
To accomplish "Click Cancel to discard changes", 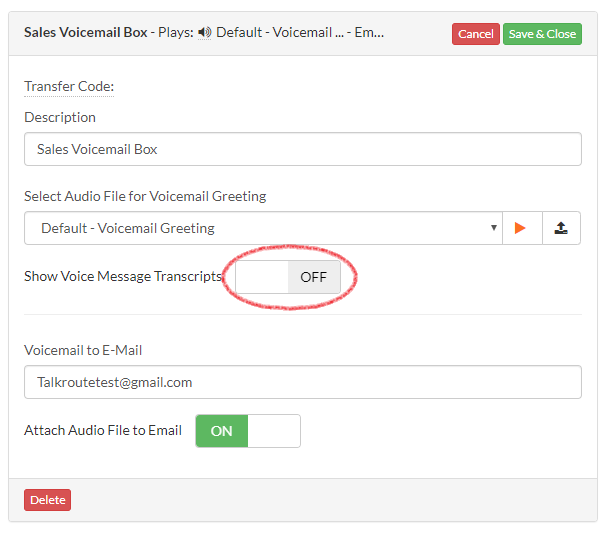I will [x=476, y=34].
